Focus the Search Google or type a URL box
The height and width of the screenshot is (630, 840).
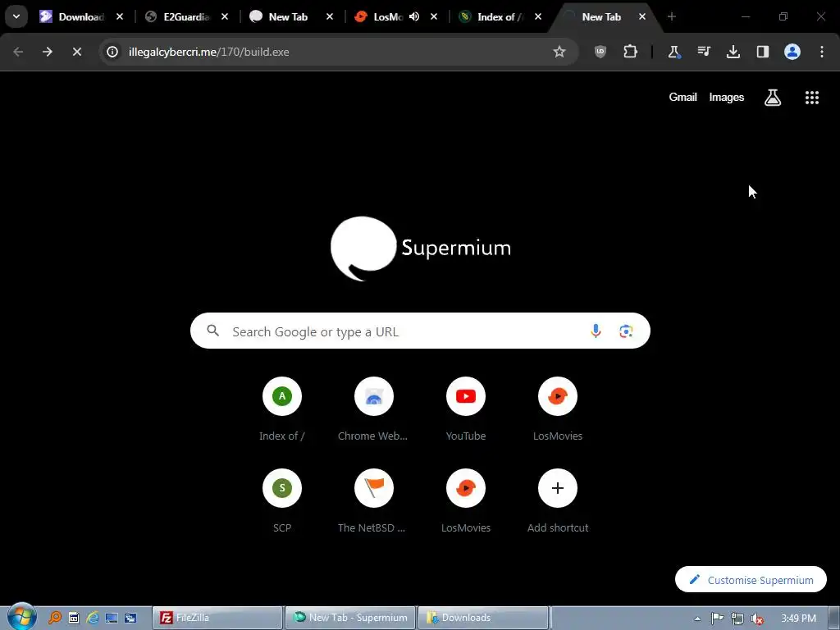[x=420, y=331]
